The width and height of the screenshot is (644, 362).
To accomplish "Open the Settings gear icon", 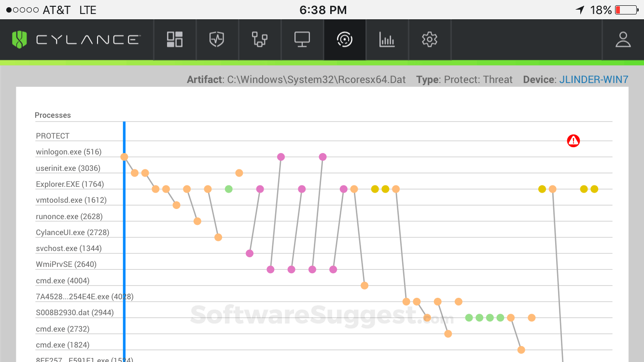I will tap(430, 40).
